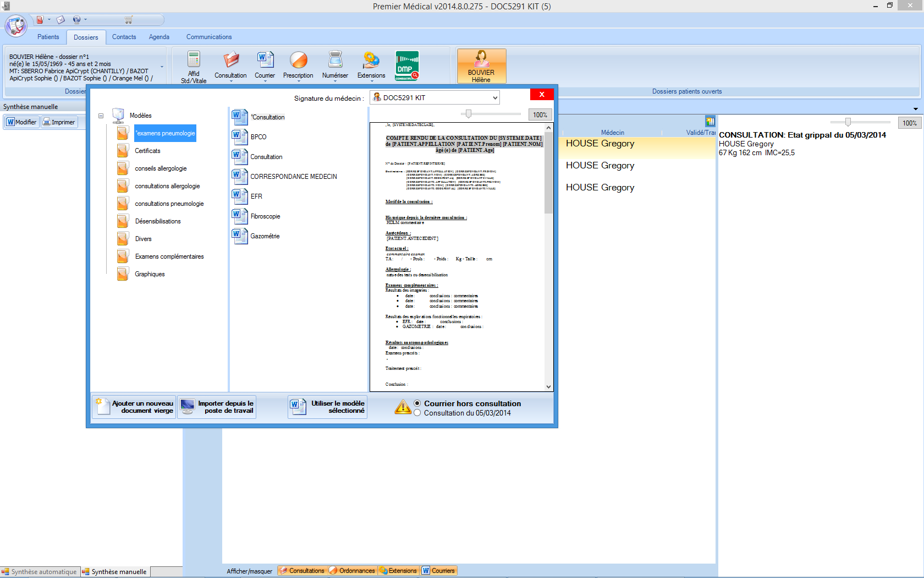
Task: Click the Imprimer button in Synthèse manuelle
Action: pos(59,122)
